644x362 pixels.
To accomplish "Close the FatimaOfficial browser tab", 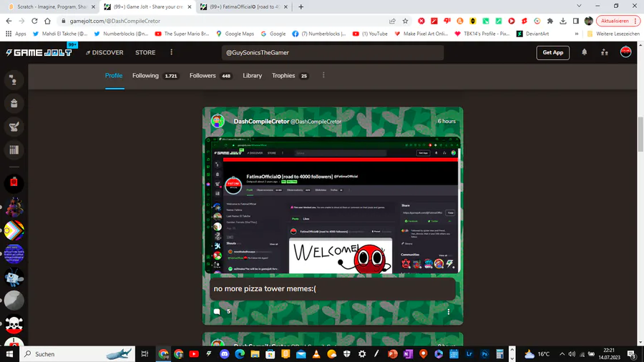I will click(286, 7).
